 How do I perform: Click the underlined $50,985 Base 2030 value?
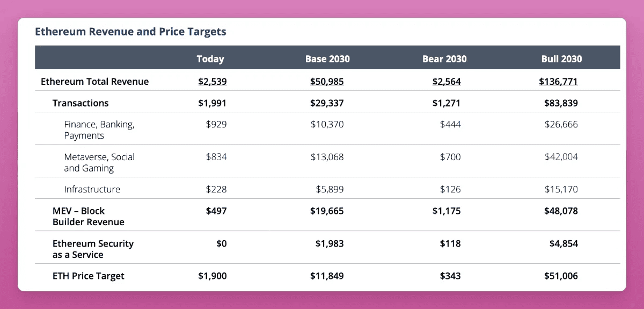[x=327, y=82]
